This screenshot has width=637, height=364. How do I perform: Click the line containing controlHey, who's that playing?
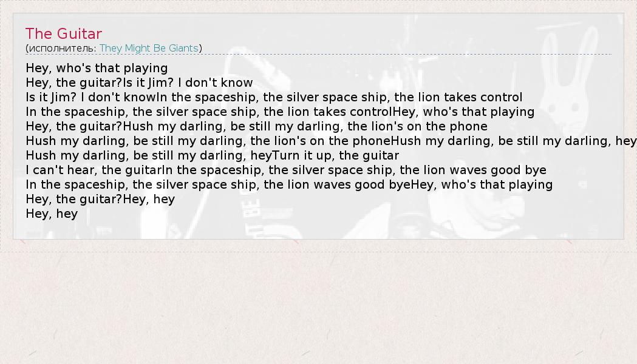280,112
